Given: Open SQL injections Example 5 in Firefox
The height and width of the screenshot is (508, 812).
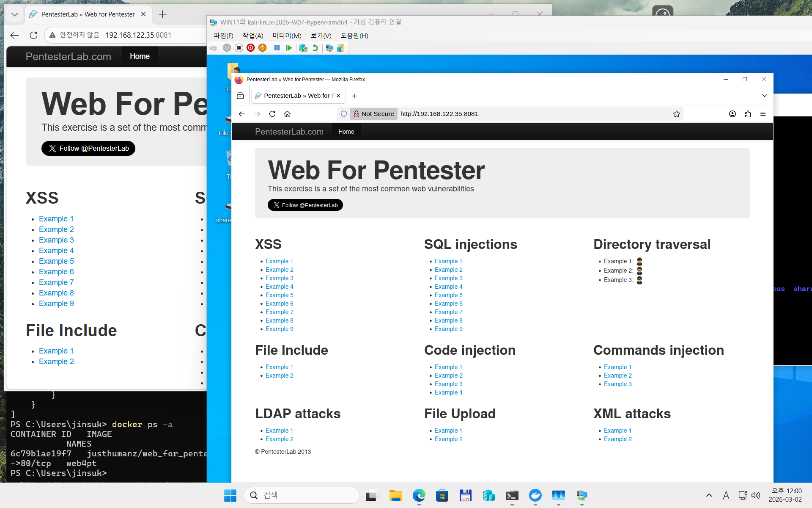Looking at the screenshot, I should (x=449, y=295).
